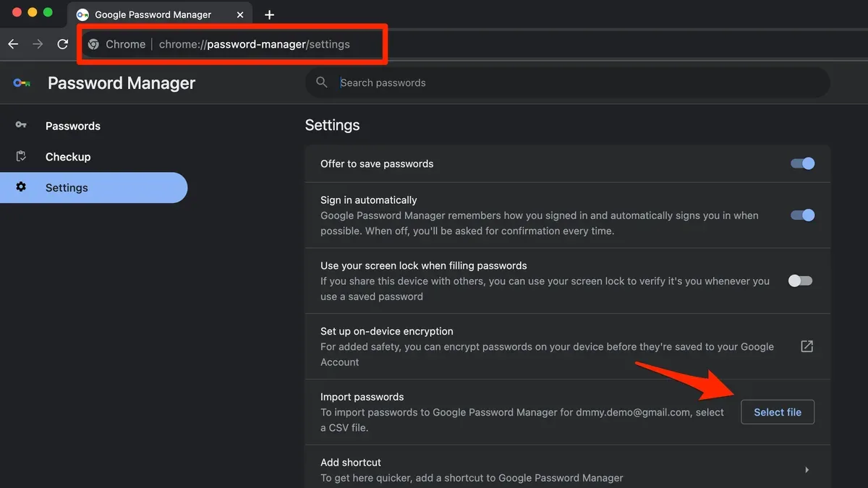Enable the screen lock when filling passwords toggle
868x488 pixels.
point(801,281)
